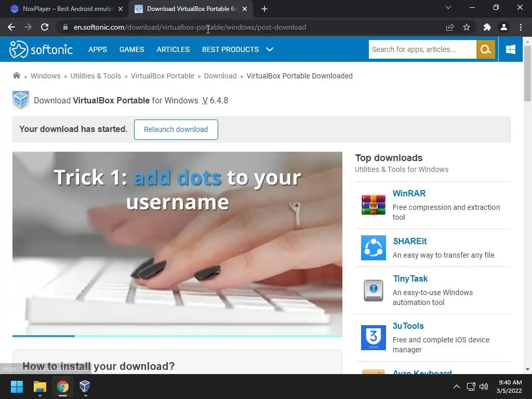Open VirtualBox from the taskbar

85,387
